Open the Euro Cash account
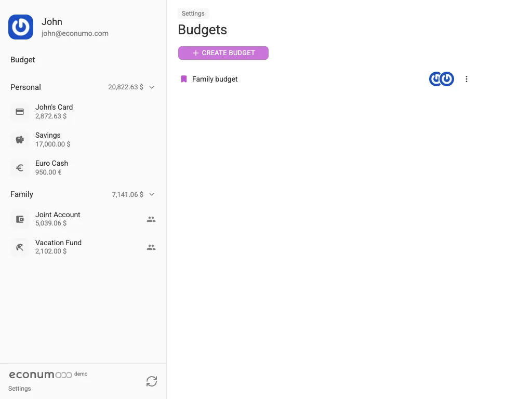 point(83,168)
